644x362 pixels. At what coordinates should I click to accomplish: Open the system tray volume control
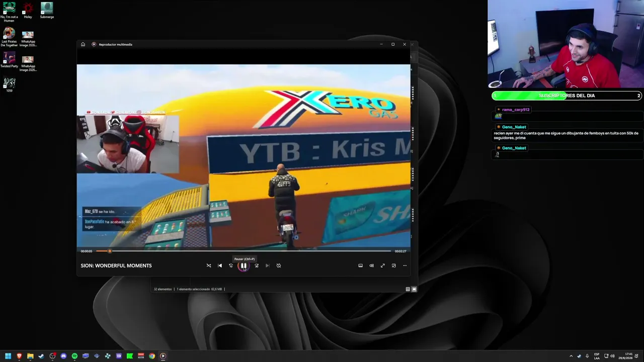pyautogui.click(x=612, y=356)
